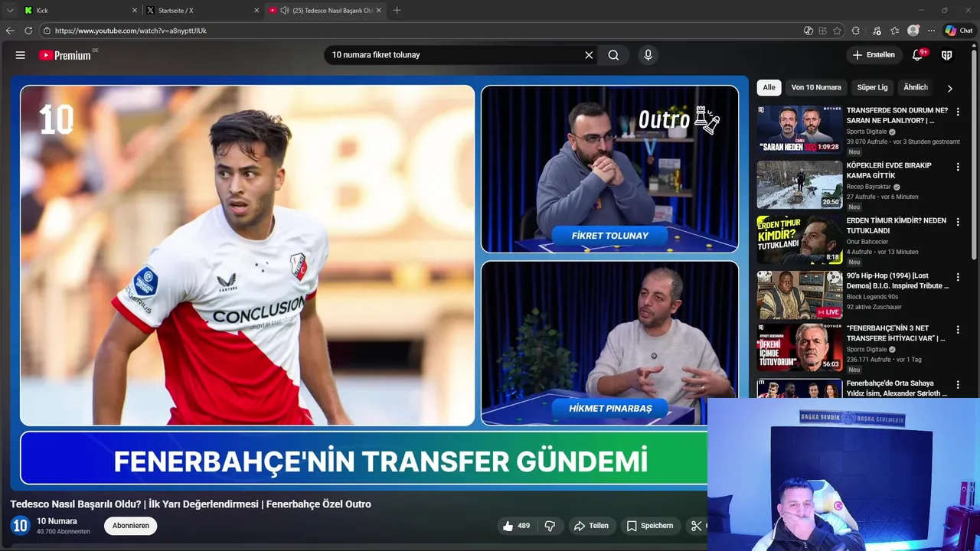980x551 pixels.
Task: Open the account avatar menu on YouTube
Action: (x=947, y=55)
